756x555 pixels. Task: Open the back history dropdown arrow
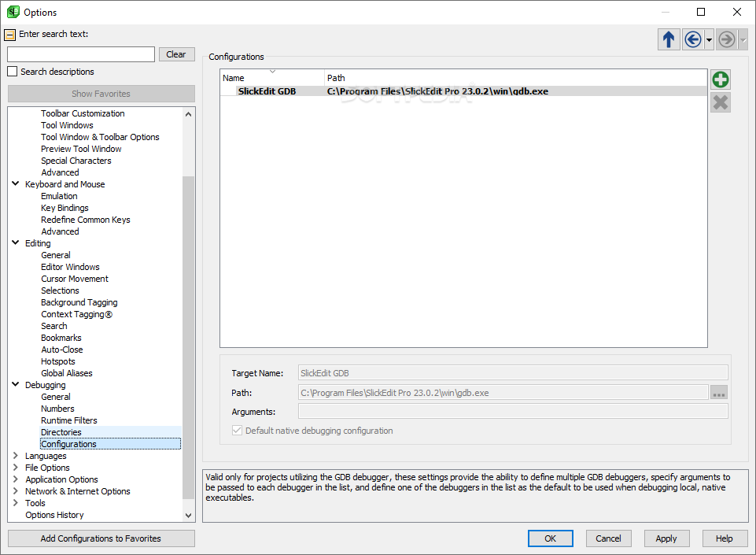click(709, 40)
